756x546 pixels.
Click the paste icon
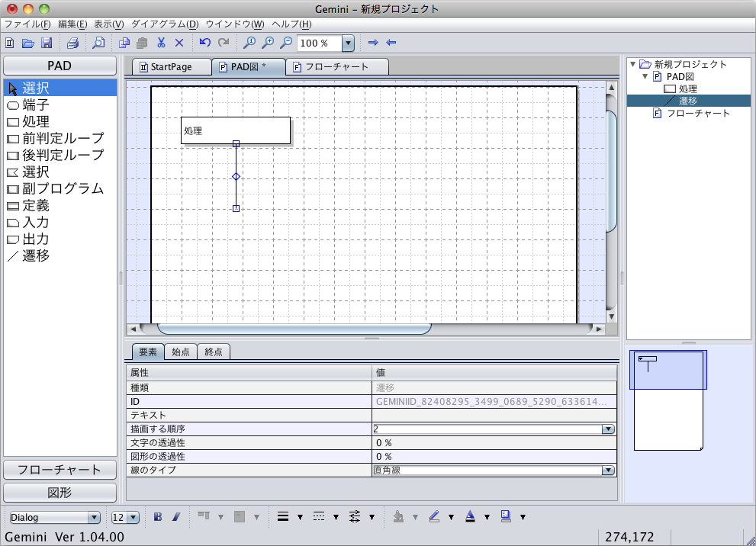tap(142, 43)
